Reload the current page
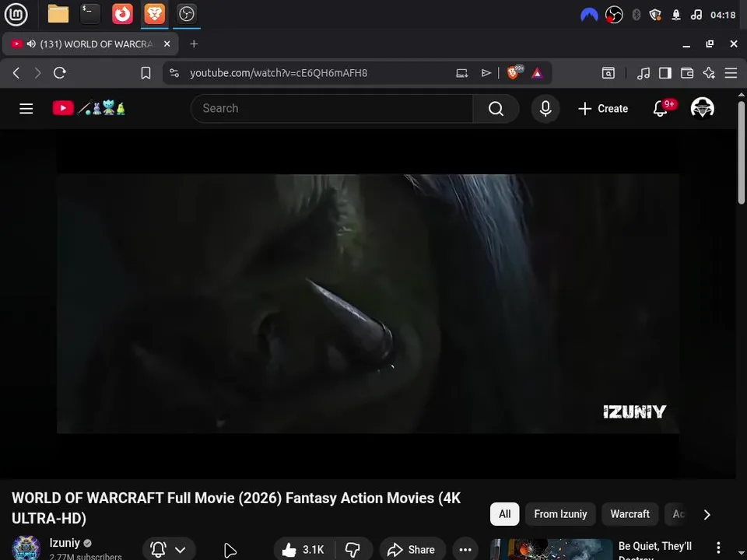This screenshot has width=747, height=560. 60,73
